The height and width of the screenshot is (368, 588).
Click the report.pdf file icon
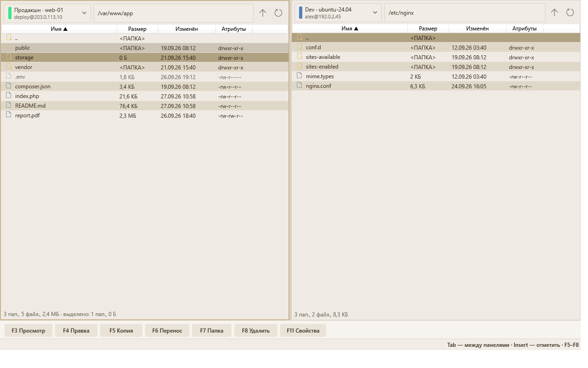click(x=9, y=115)
